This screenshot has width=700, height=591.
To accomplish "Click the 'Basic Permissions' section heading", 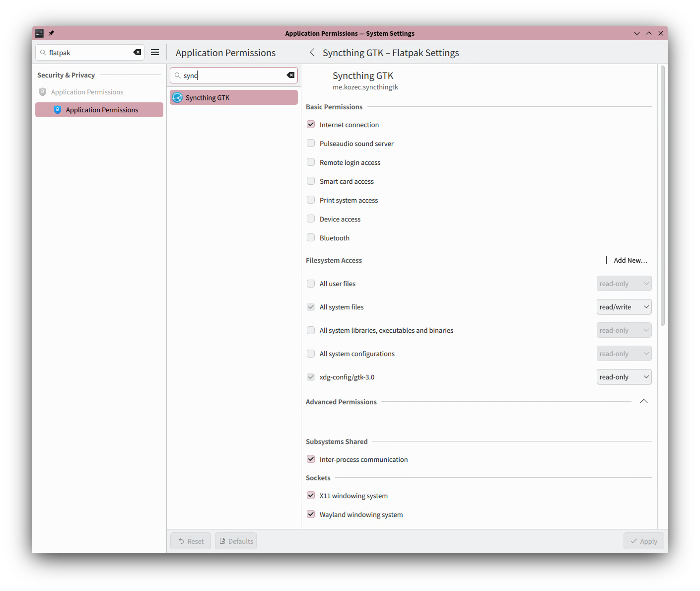I will [334, 107].
